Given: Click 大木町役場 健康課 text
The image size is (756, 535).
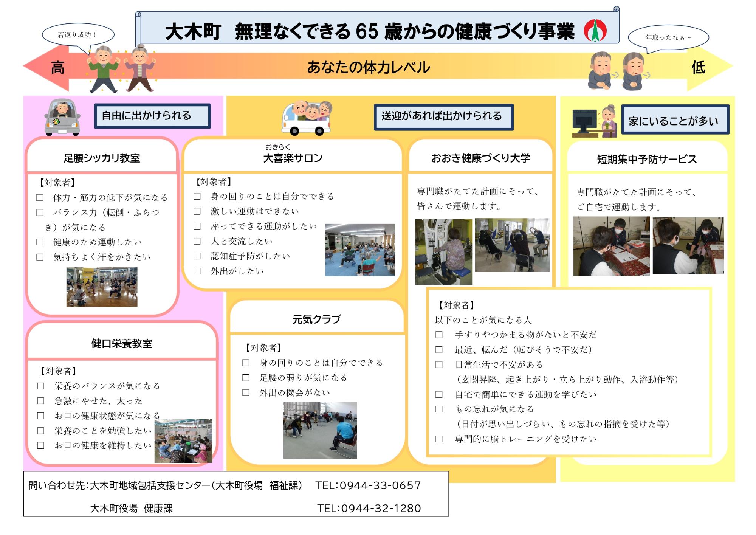Looking at the screenshot, I should point(132,508).
